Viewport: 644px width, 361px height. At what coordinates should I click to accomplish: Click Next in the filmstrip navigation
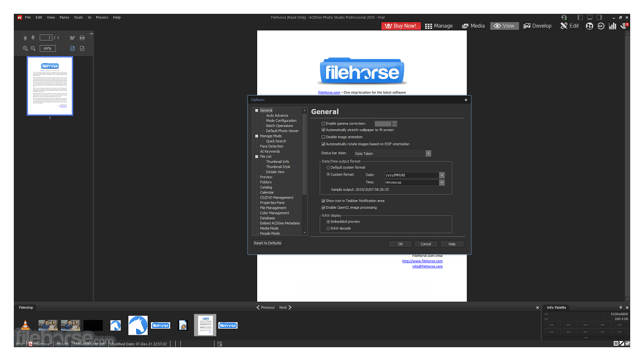(x=285, y=308)
